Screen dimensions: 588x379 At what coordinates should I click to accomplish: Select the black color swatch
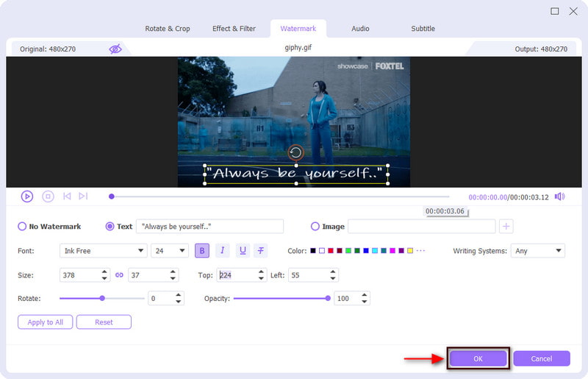pos(313,250)
